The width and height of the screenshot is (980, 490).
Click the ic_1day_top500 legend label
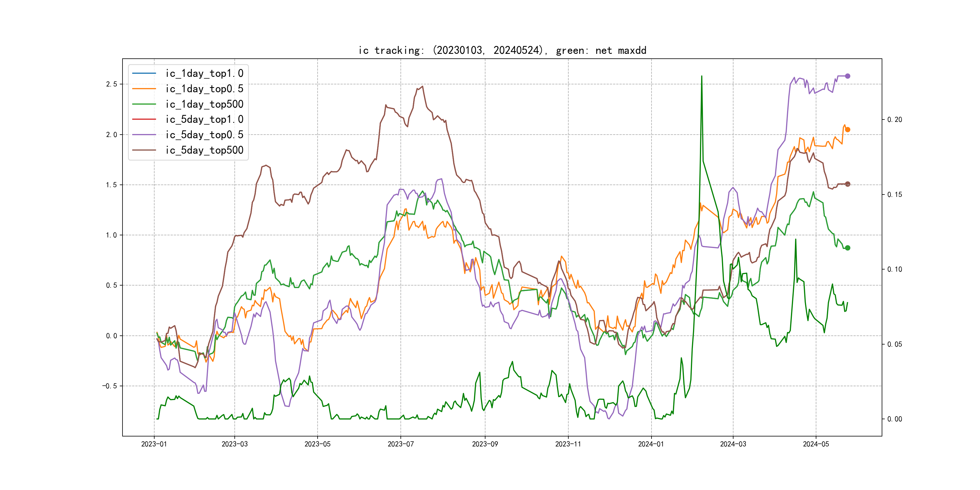(x=204, y=104)
